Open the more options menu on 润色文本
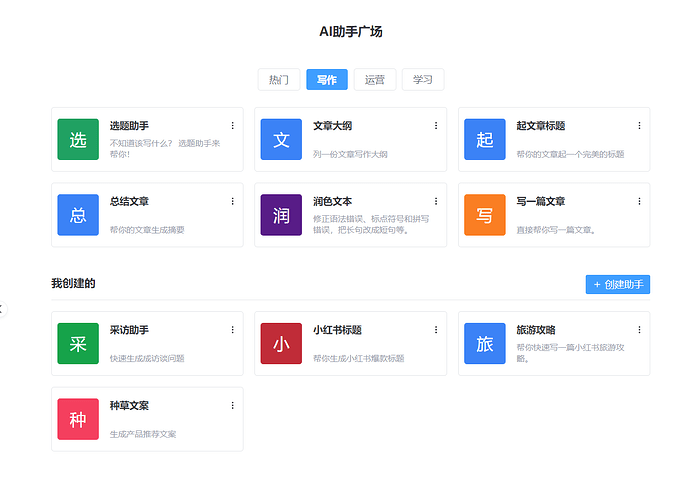690x479 pixels. 436,201
